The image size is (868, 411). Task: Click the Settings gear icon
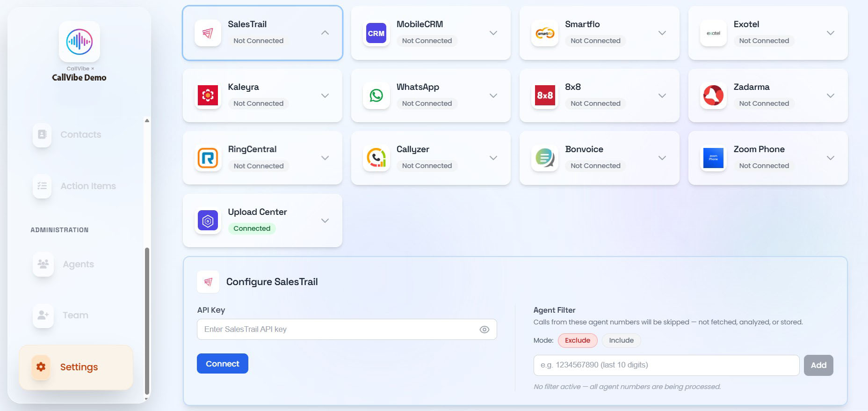point(41,367)
